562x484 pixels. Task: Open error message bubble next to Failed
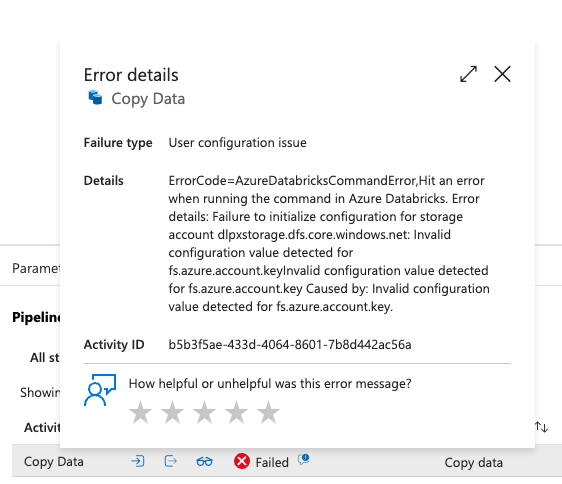pyautogui.click(x=304, y=459)
